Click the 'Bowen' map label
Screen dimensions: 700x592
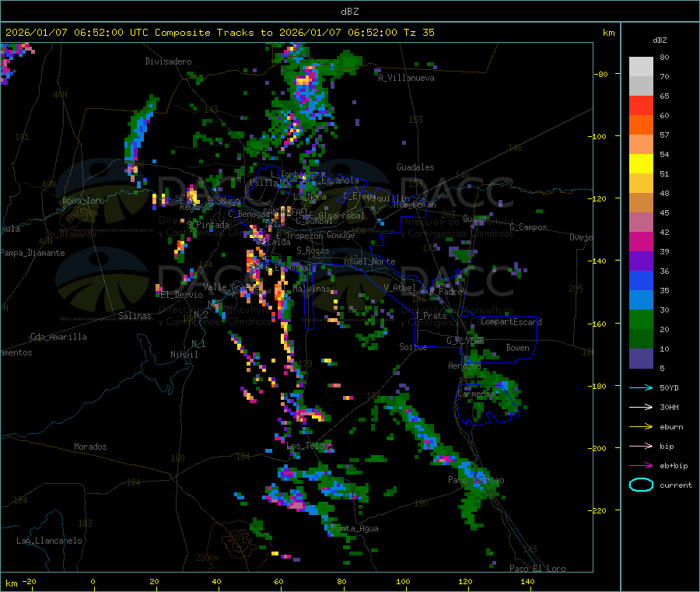click(x=517, y=348)
